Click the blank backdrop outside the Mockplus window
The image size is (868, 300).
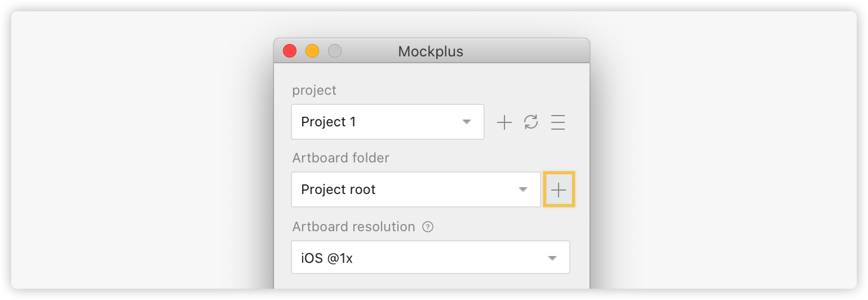(141, 152)
